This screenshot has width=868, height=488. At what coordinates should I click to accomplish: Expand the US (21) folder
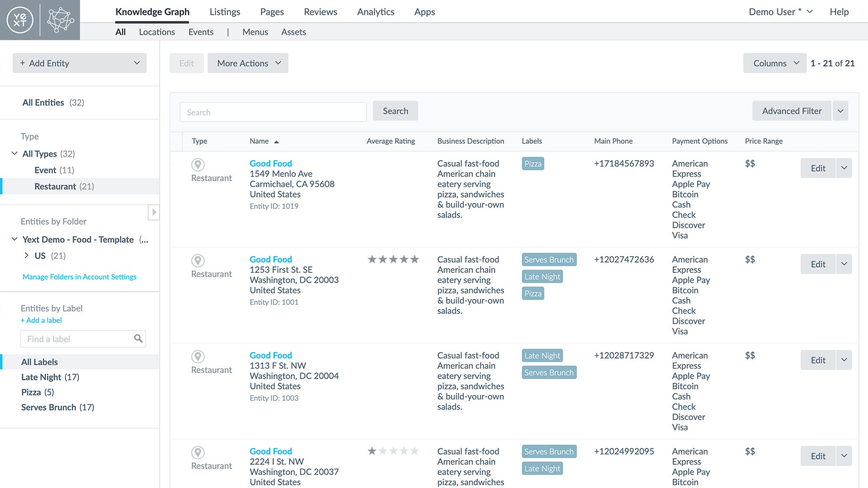(26, 255)
